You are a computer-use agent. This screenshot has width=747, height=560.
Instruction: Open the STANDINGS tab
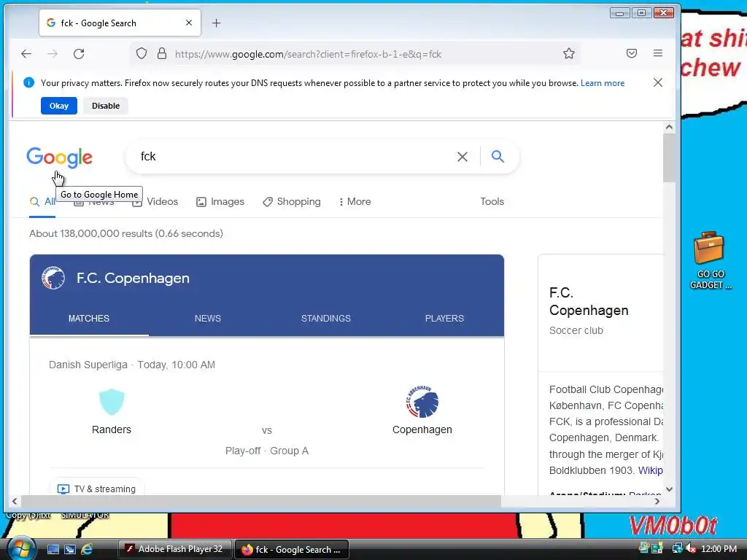[326, 318]
